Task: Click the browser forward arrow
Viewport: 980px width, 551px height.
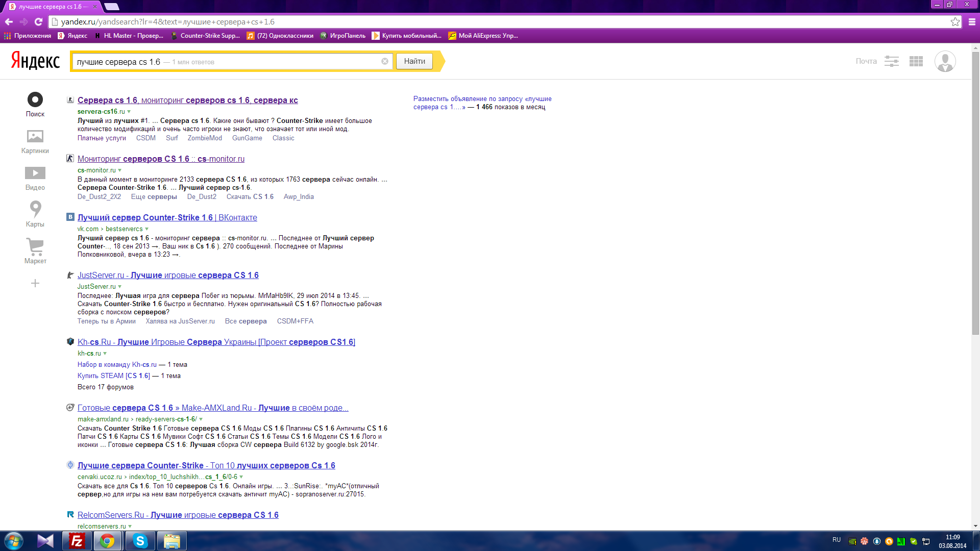Action: click(23, 21)
